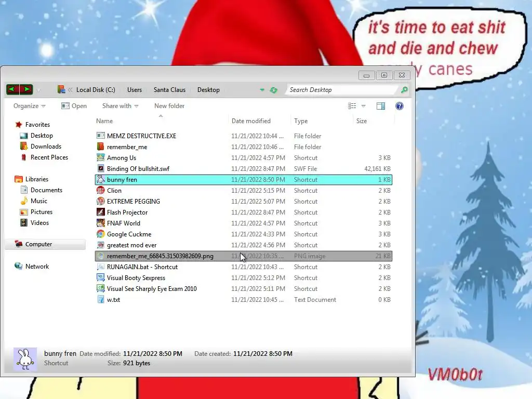
Task: Click the green Back arrow button
Action: tap(12, 89)
